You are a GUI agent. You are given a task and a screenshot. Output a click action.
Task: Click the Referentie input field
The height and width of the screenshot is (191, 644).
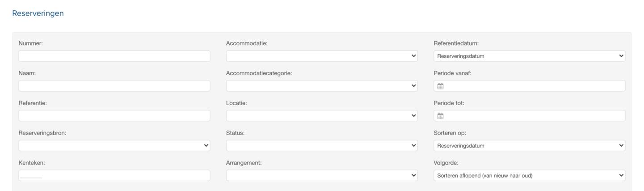[114, 116]
